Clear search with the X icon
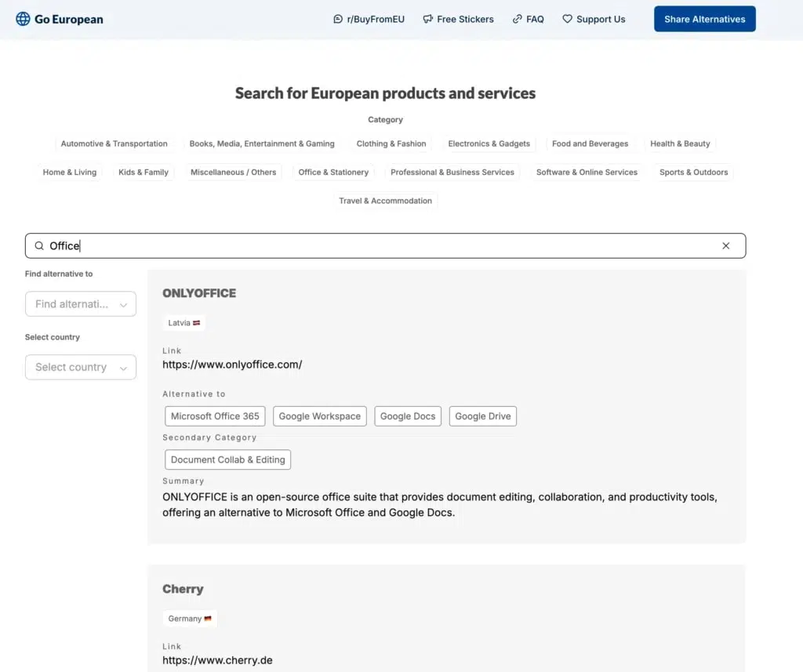 [725, 245]
